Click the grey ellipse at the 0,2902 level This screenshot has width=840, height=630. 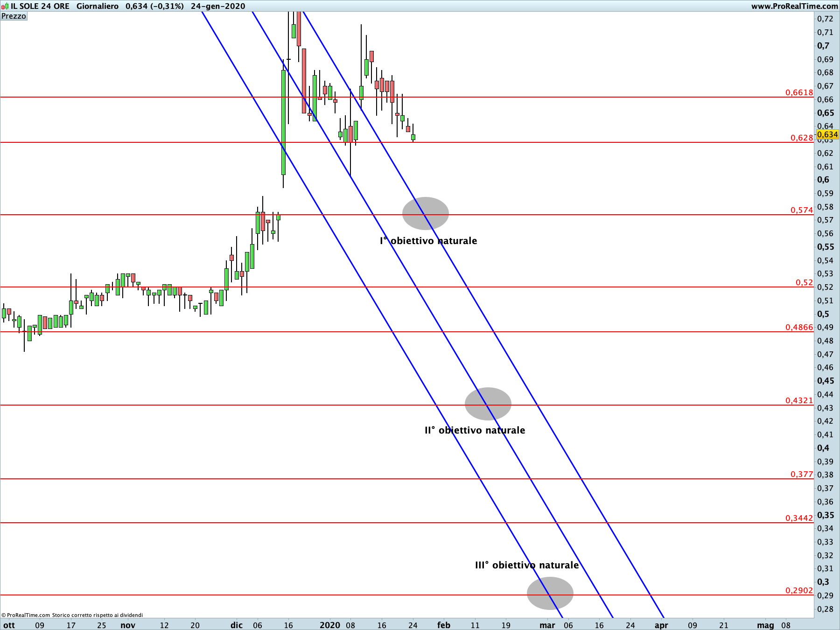pos(550,593)
